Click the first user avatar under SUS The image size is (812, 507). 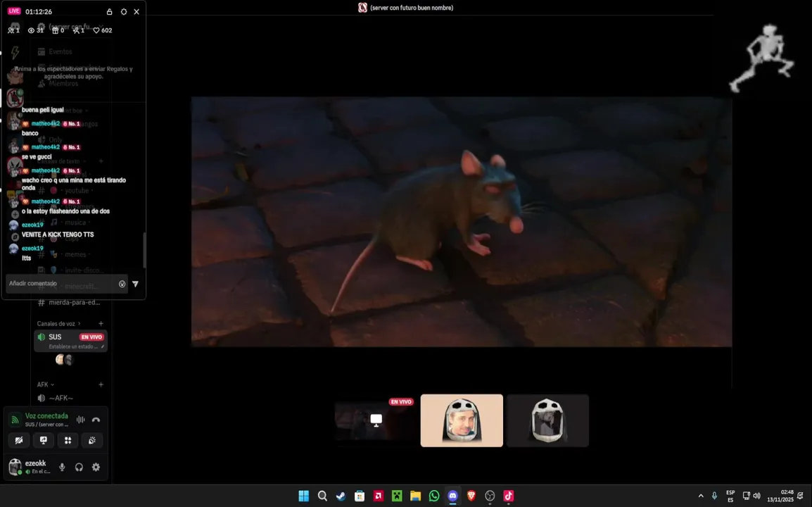pos(60,359)
